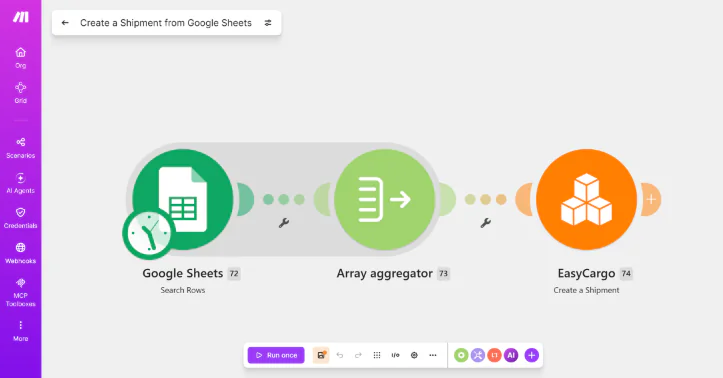Image resolution: width=723 pixels, height=378 pixels.
Task: Redo the last change
Action: [358, 355]
